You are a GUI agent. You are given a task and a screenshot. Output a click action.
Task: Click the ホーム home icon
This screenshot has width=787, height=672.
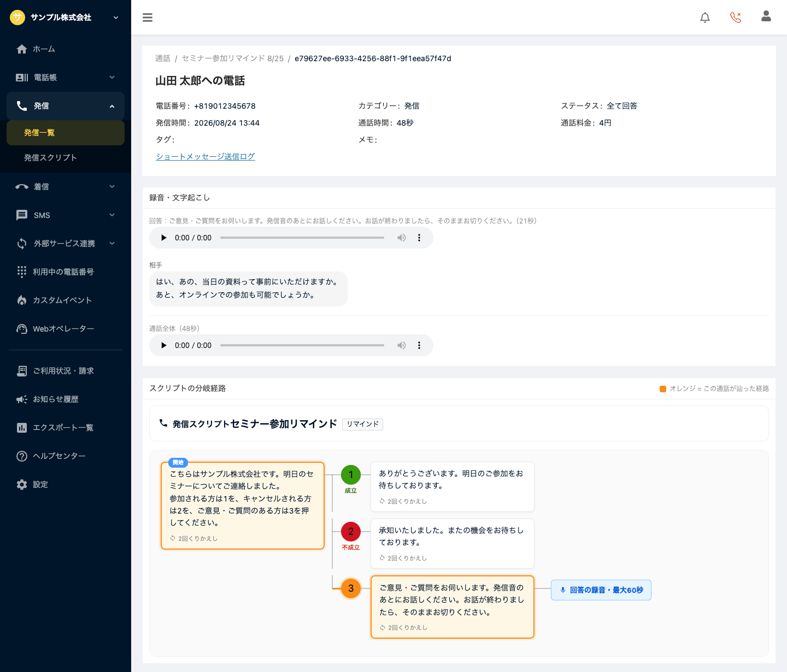pyautogui.click(x=22, y=49)
